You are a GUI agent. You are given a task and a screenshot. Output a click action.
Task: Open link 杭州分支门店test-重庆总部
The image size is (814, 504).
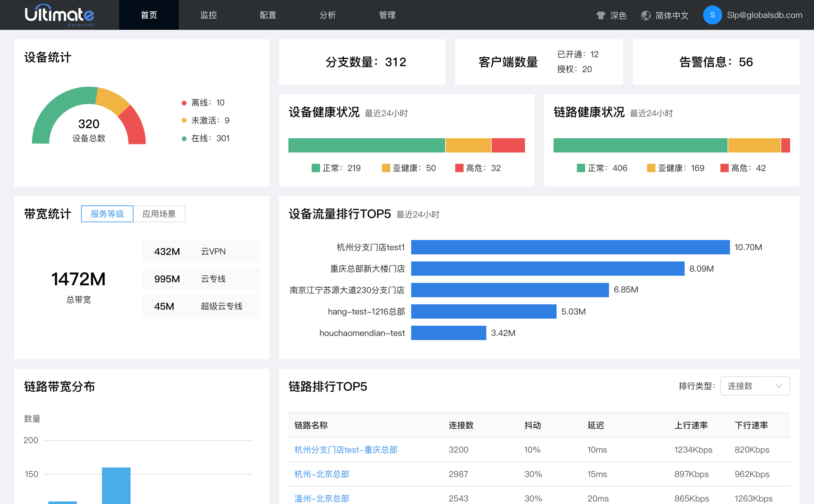tap(346, 450)
